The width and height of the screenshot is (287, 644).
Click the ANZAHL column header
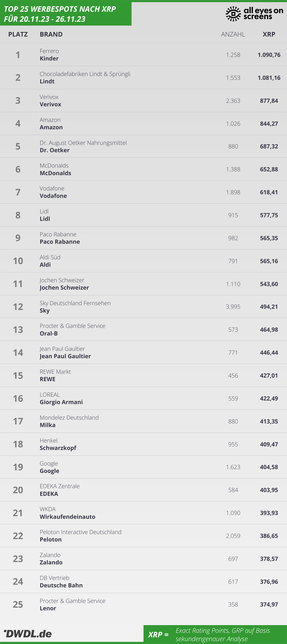coord(233,34)
